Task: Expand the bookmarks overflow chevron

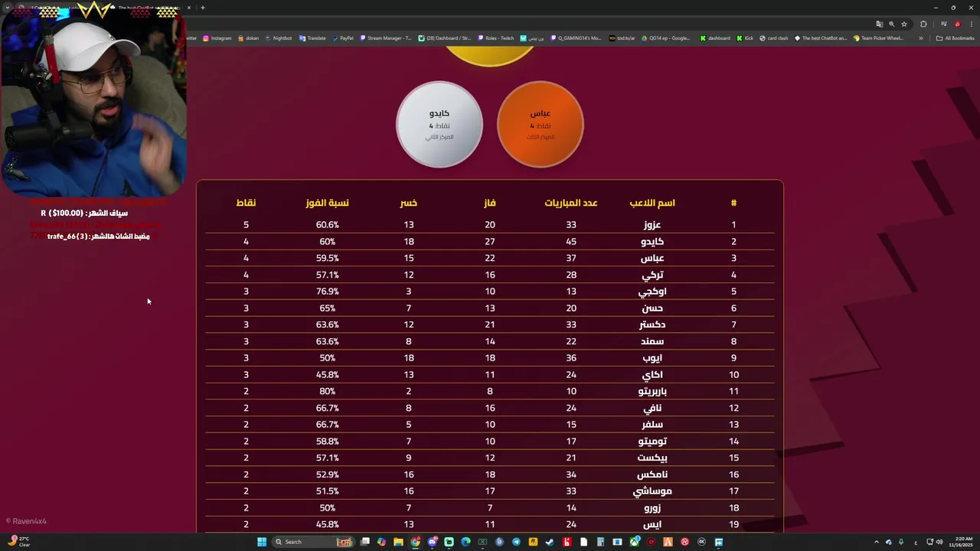Action: click(x=921, y=38)
